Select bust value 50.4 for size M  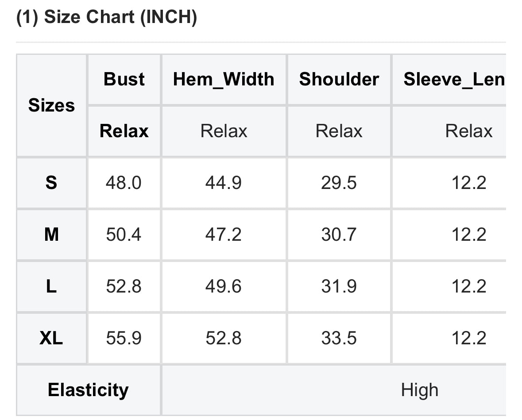(x=124, y=234)
